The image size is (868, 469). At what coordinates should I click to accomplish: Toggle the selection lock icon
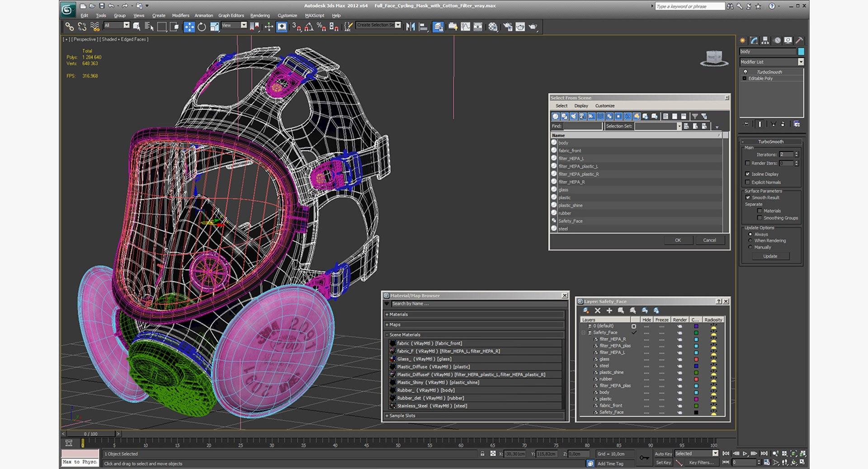[x=482, y=454]
